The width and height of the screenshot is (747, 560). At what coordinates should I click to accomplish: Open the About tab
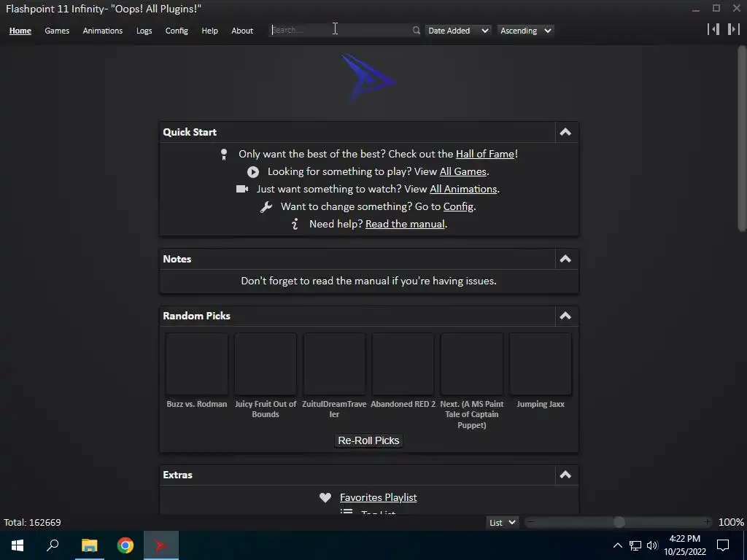(x=242, y=31)
